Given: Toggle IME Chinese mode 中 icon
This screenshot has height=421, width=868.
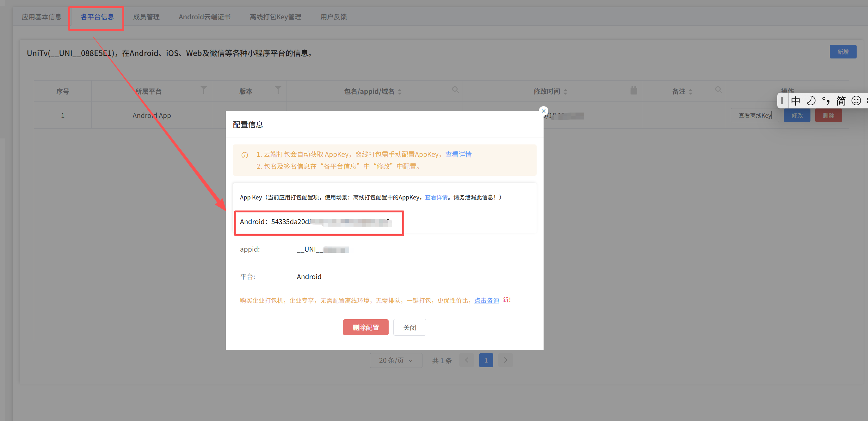Looking at the screenshot, I should pos(795,101).
